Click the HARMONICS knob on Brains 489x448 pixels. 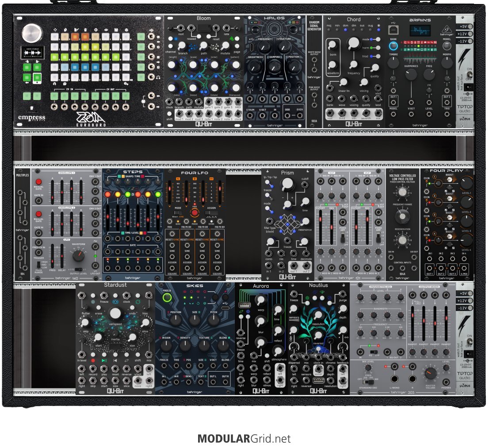411,75
